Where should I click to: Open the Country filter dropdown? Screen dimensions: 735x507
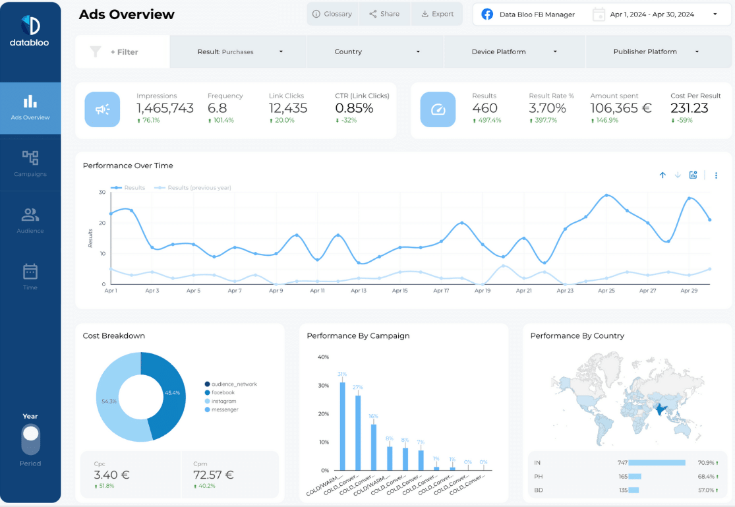[x=375, y=52]
